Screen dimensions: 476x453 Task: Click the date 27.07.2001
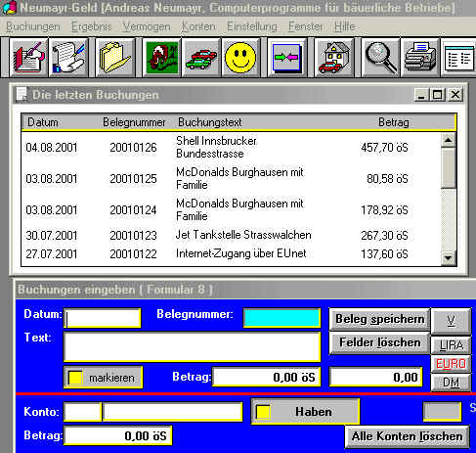coord(52,253)
